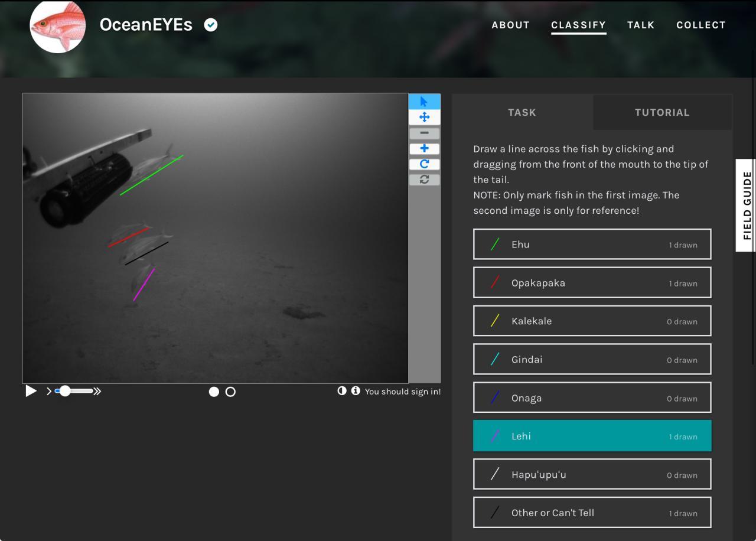Zoom in with the plus button

pos(424,148)
